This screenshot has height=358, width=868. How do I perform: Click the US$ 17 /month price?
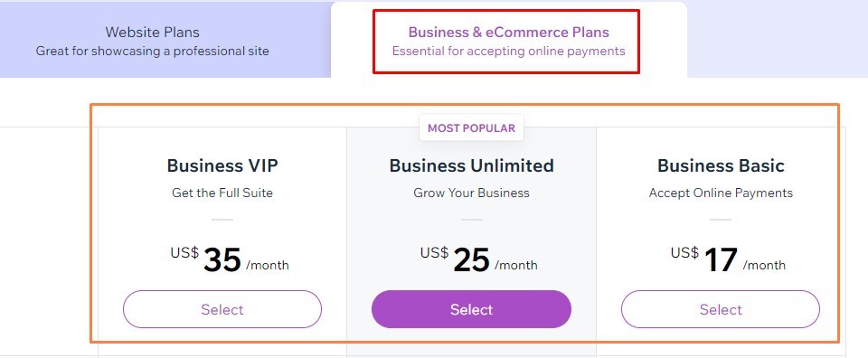click(x=728, y=259)
